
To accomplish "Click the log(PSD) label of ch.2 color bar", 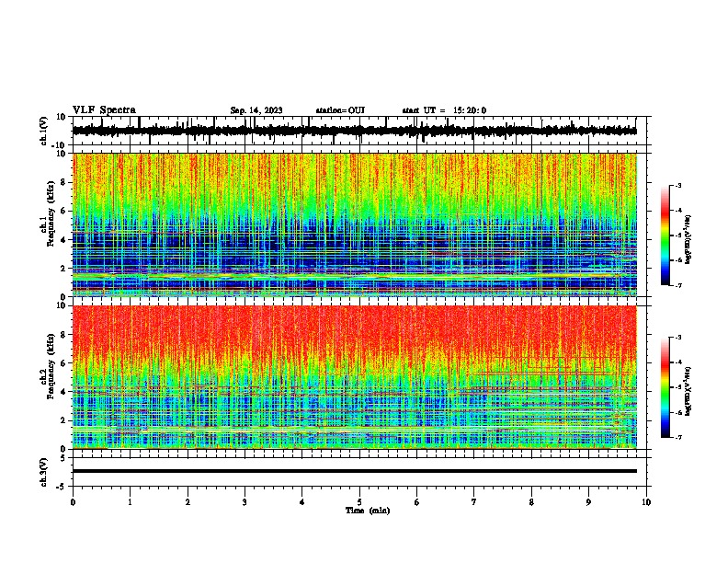I will click(688, 390).
